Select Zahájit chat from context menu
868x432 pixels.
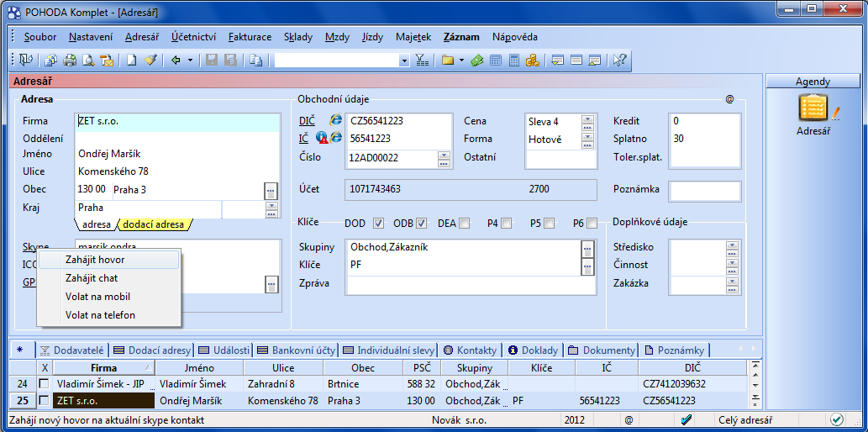click(108, 278)
